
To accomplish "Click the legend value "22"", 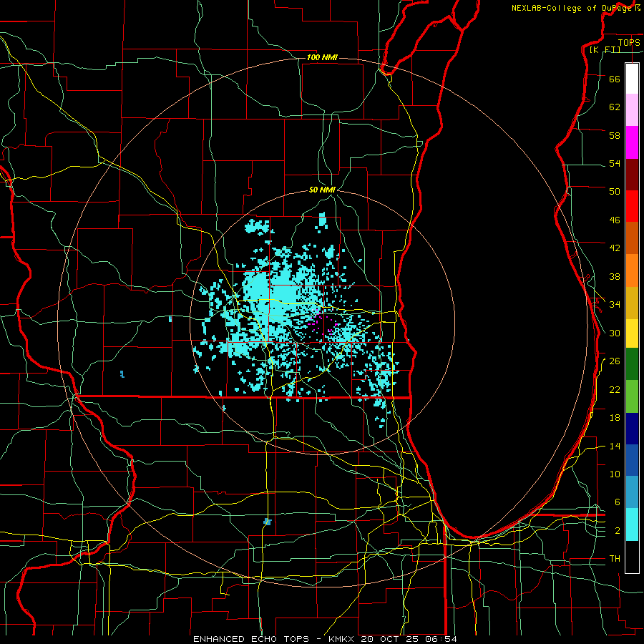I will [x=615, y=389].
